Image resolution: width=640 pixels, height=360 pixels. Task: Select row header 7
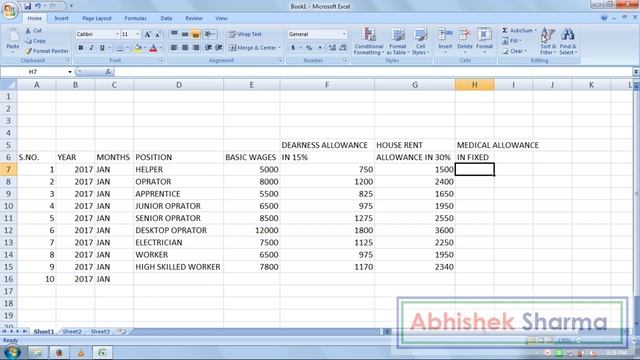click(8, 169)
